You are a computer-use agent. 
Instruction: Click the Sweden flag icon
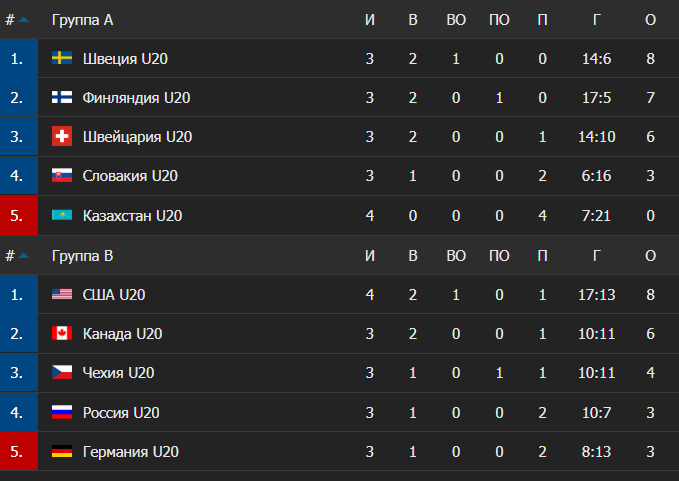pyautogui.click(x=62, y=59)
